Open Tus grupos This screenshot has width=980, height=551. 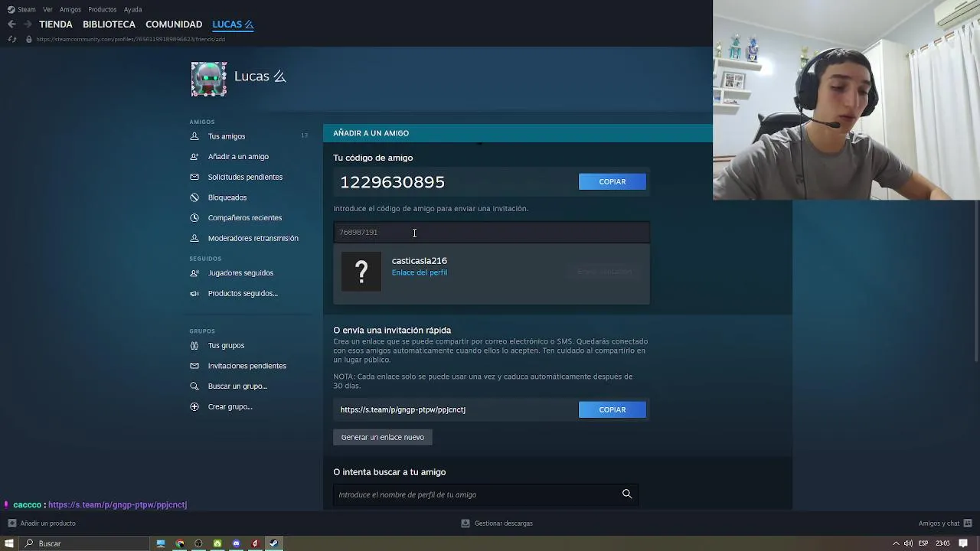(x=226, y=345)
